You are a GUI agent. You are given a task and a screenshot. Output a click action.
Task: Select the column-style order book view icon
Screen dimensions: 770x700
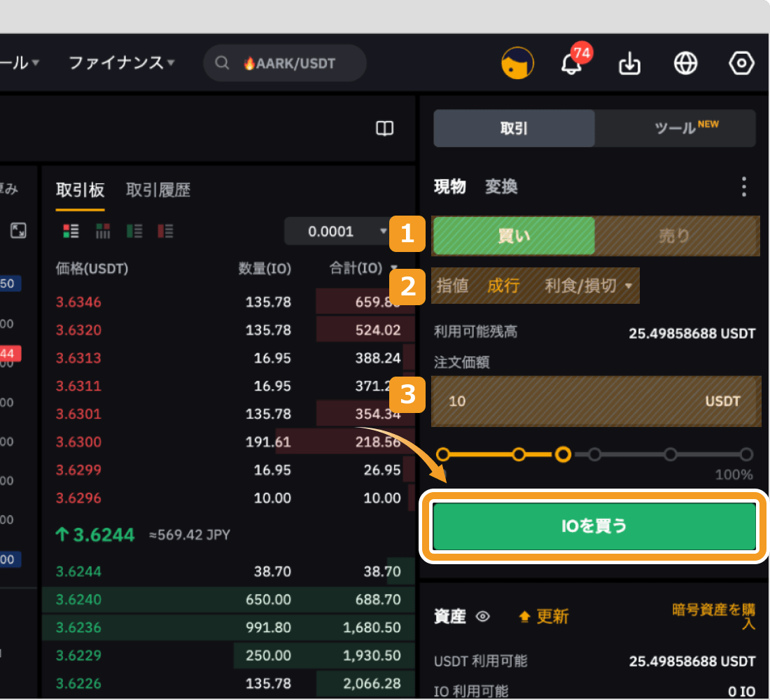pyautogui.click(x=103, y=231)
